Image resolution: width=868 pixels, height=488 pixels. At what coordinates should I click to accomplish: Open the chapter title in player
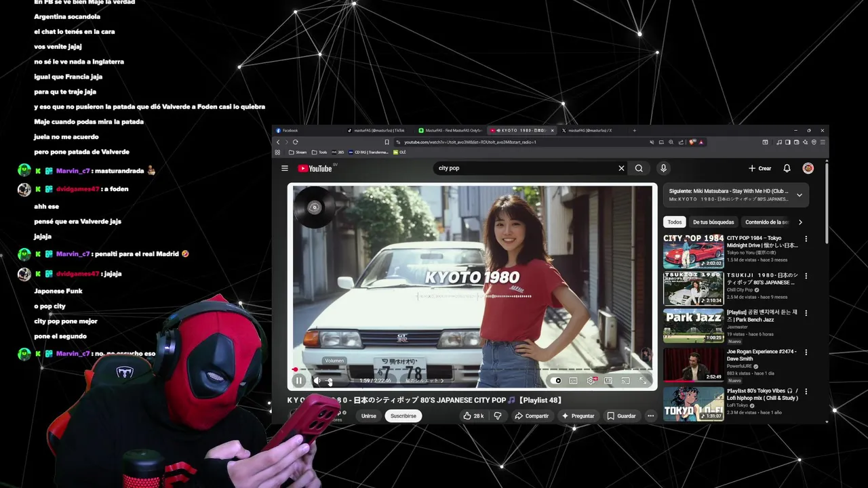tap(424, 380)
